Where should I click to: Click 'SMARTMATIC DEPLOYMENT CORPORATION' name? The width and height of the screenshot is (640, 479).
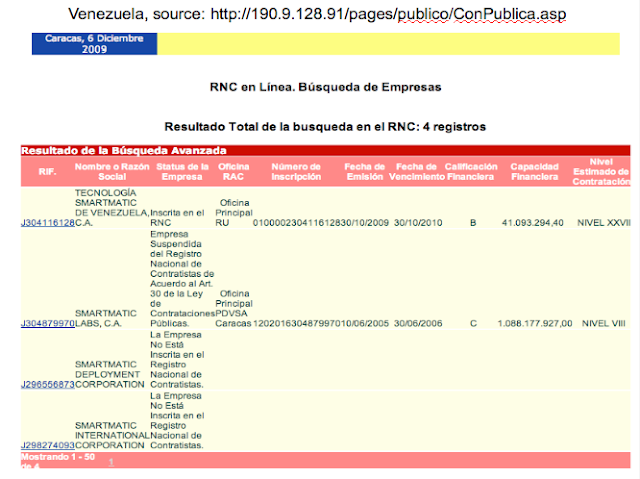tap(109, 375)
